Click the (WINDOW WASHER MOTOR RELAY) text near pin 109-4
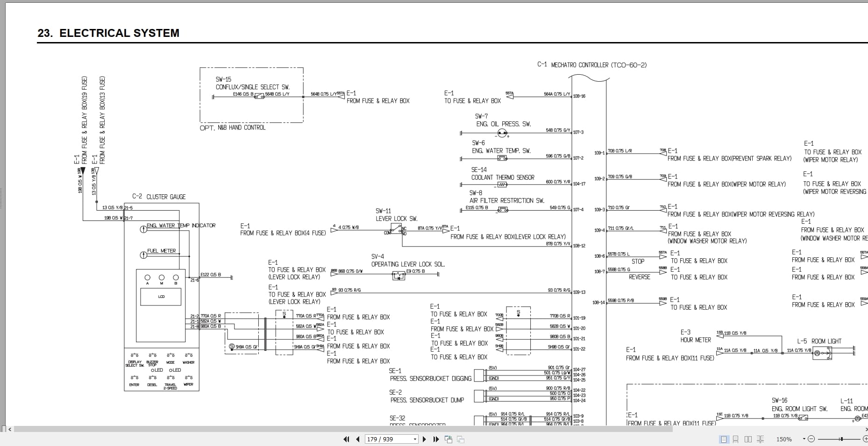This screenshot has height=446, width=868. (707, 241)
